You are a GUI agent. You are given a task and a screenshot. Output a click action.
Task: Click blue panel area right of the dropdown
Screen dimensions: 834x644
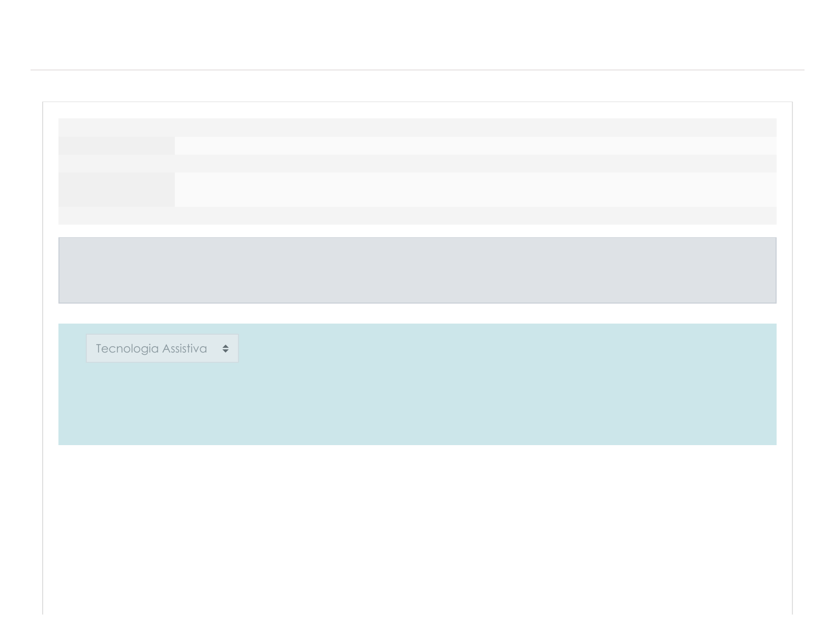click(x=474, y=348)
